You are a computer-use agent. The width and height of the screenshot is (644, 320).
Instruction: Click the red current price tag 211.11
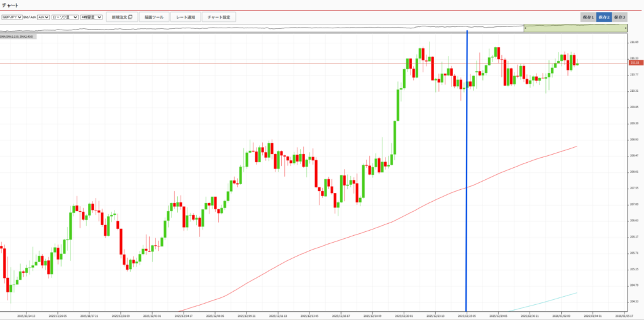634,63
